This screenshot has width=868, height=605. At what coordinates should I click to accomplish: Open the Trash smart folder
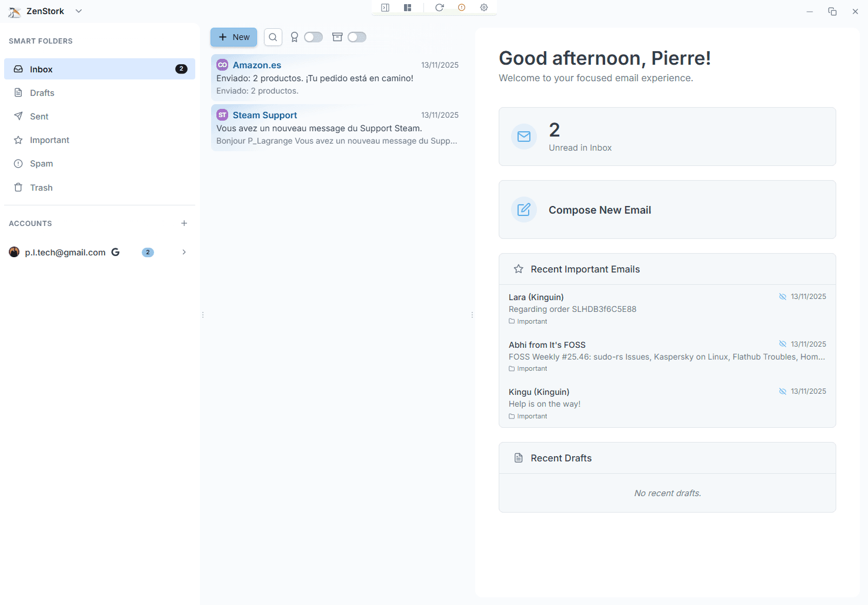pos(41,188)
